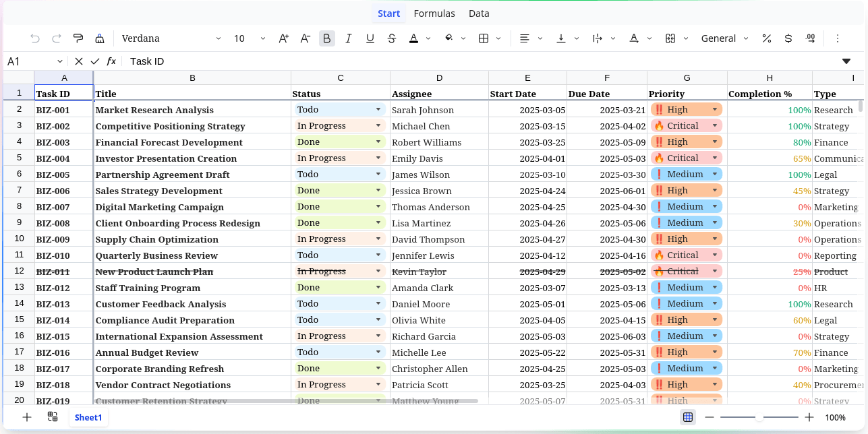Switch to the Formulas tab
Image resolution: width=868 pixels, height=434 pixels.
[x=434, y=13]
